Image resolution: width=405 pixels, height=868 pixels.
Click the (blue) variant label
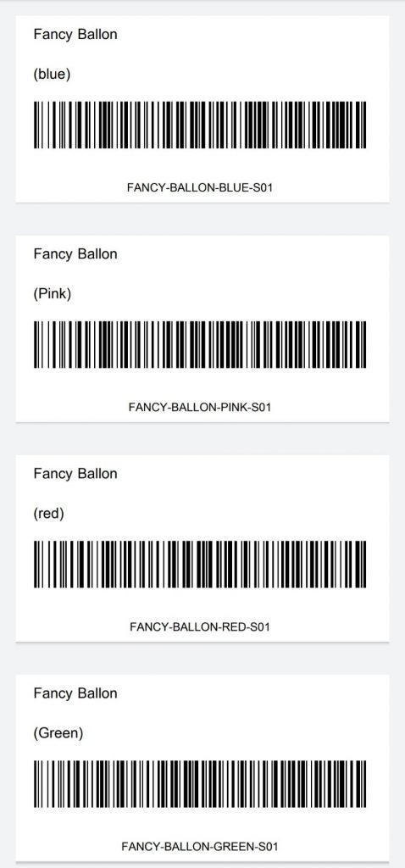pos(52,75)
